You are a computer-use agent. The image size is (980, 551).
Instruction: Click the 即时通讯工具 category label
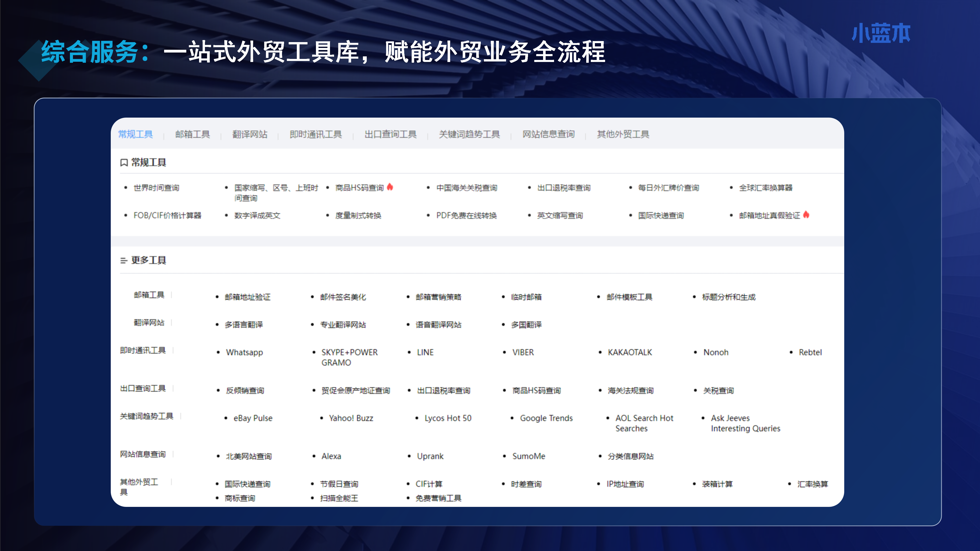pyautogui.click(x=143, y=350)
